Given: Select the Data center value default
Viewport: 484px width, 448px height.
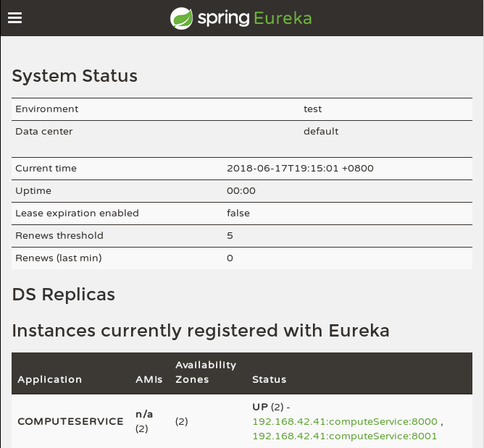Looking at the screenshot, I should (x=321, y=132).
